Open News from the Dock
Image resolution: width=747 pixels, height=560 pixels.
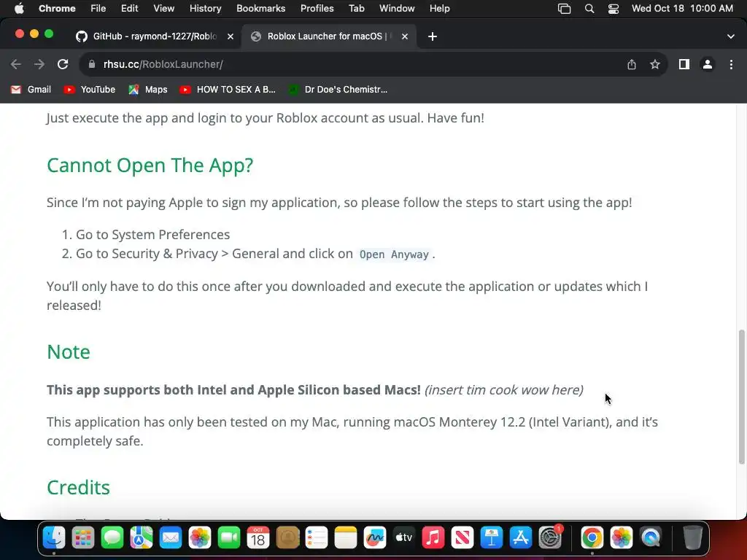coord(462,538)
